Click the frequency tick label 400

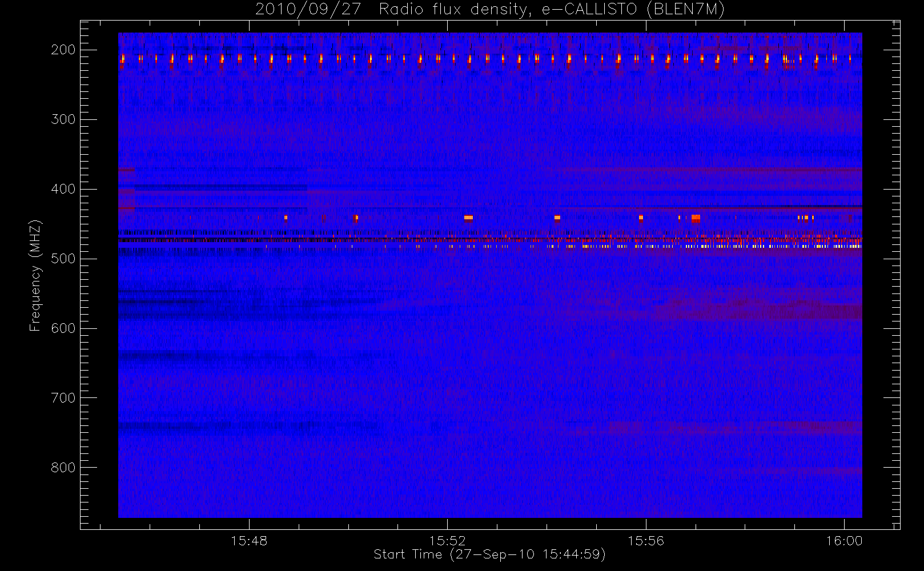(63, 189)
